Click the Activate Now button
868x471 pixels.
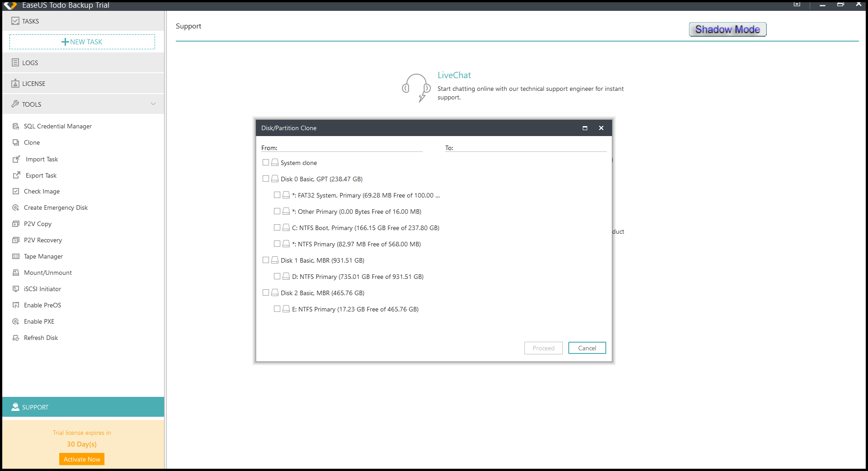click(82, 459)
